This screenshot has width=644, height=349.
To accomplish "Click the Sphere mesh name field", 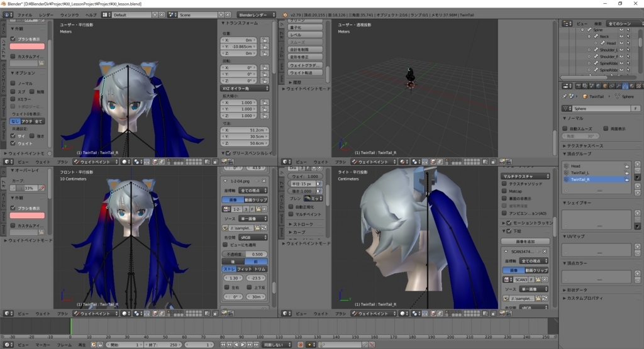I will pyautogui.click(x=602, y=108).
